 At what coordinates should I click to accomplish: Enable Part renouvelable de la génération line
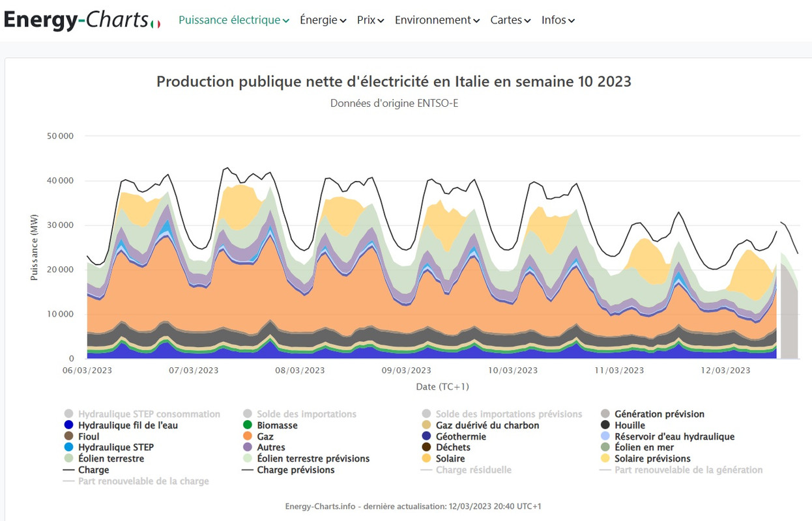[x=681, y=470]
